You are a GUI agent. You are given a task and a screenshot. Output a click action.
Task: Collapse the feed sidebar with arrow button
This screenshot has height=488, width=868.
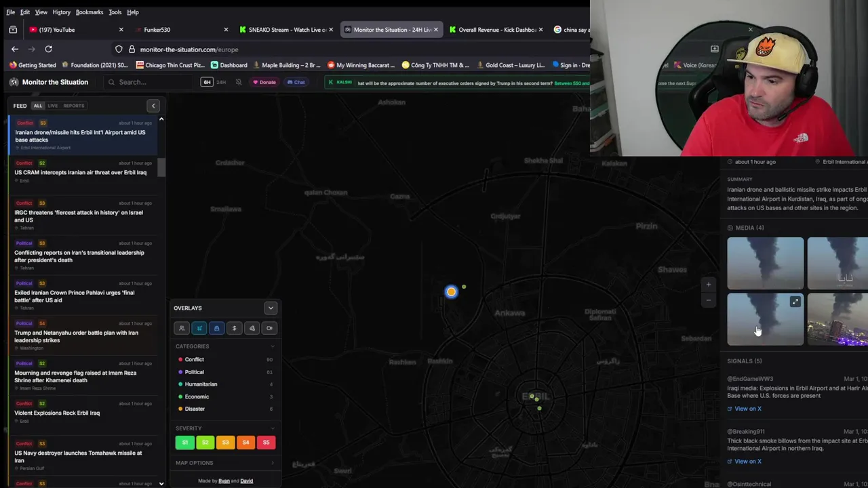[153, 106]
